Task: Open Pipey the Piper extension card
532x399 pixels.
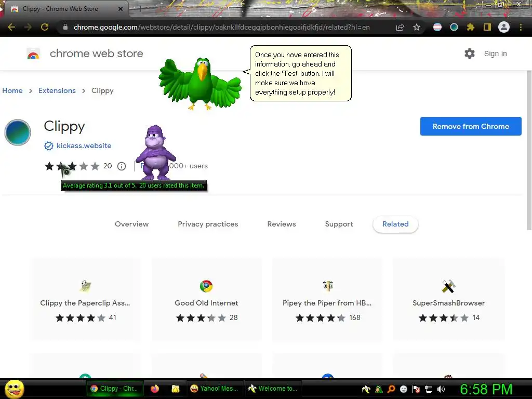Action: pos(327,299)
